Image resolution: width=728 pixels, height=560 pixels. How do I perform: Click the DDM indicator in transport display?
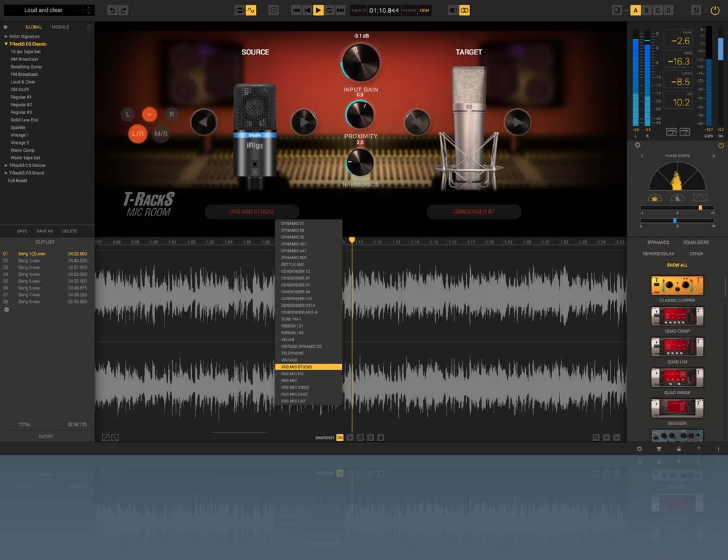424,10
